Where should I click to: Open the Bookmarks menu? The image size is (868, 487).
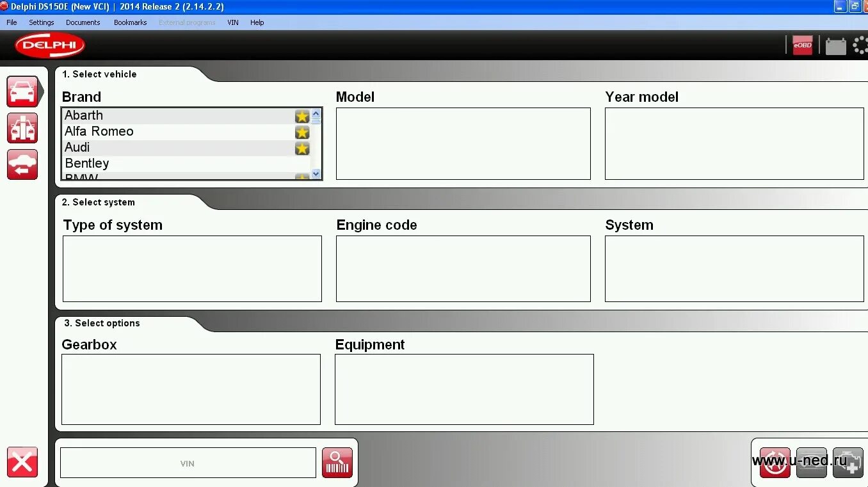pyautogui.click(x=131, y=22)
